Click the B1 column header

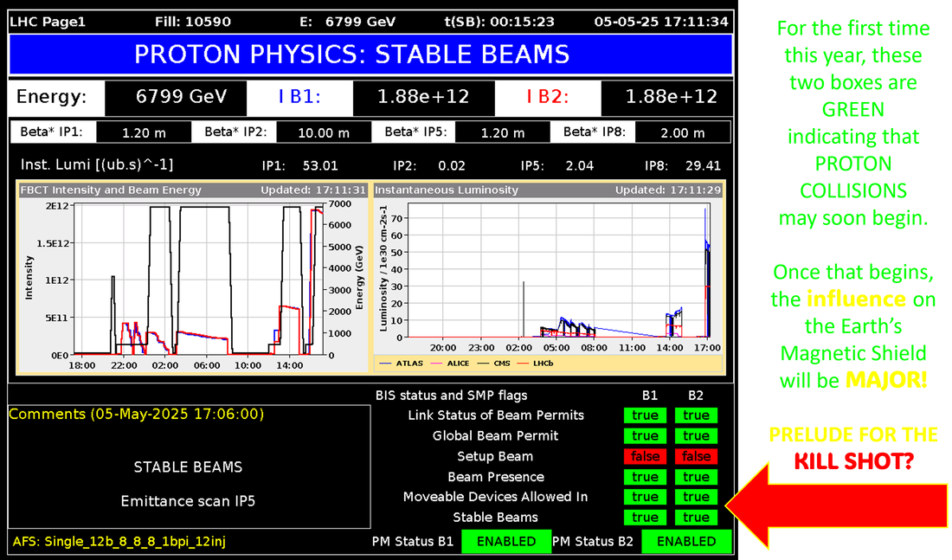650,396
